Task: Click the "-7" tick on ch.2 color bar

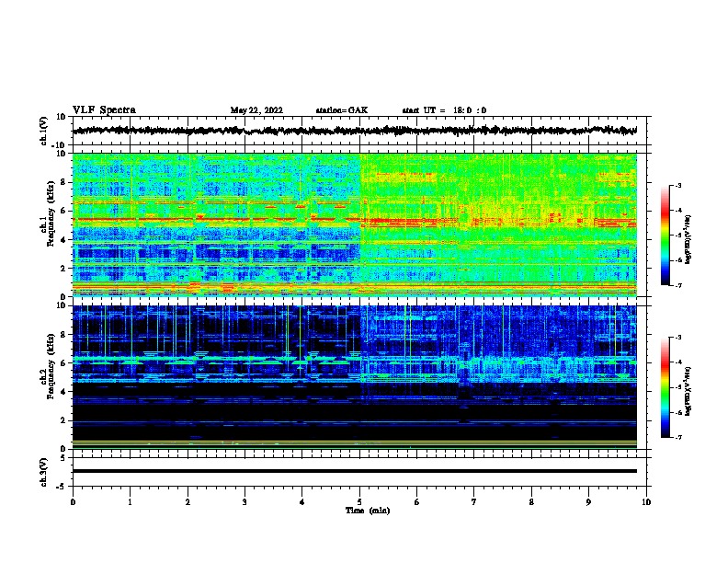Action: point(677,437)
